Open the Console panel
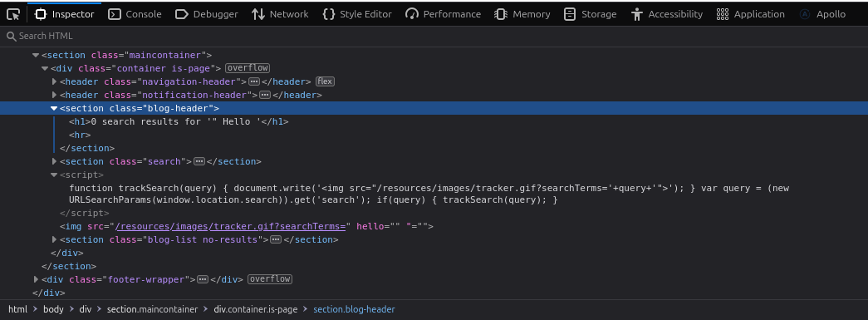 (x=135, y=14)
